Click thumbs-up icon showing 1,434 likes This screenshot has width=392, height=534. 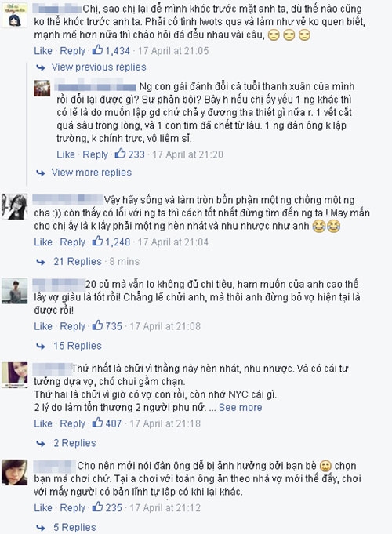pos(97,50)
